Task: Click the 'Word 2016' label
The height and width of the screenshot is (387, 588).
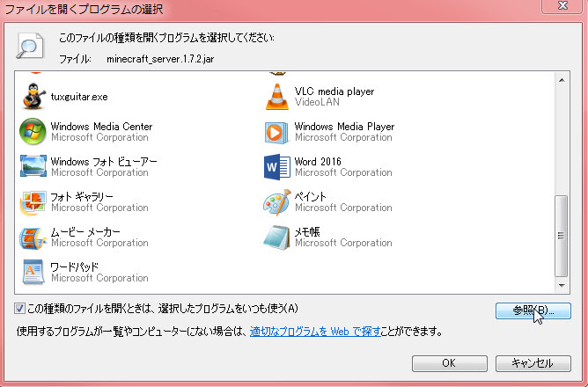Action: (x=318, y=162)
